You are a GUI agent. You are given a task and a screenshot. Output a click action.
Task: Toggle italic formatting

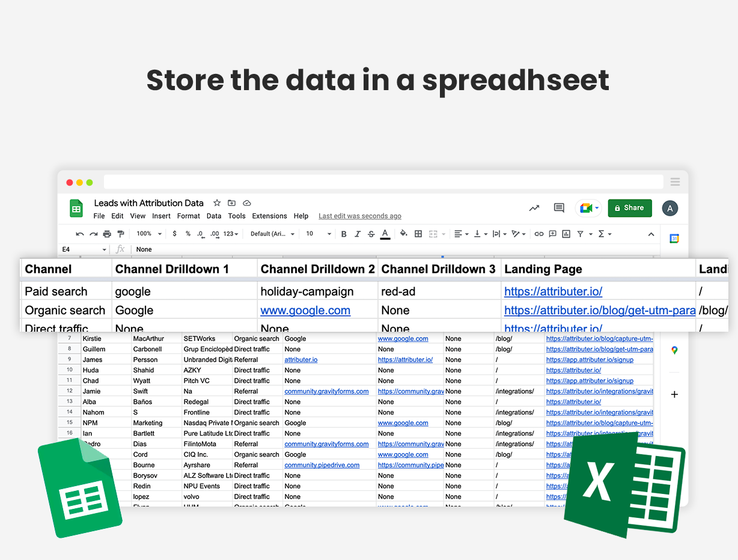[358, 234]
